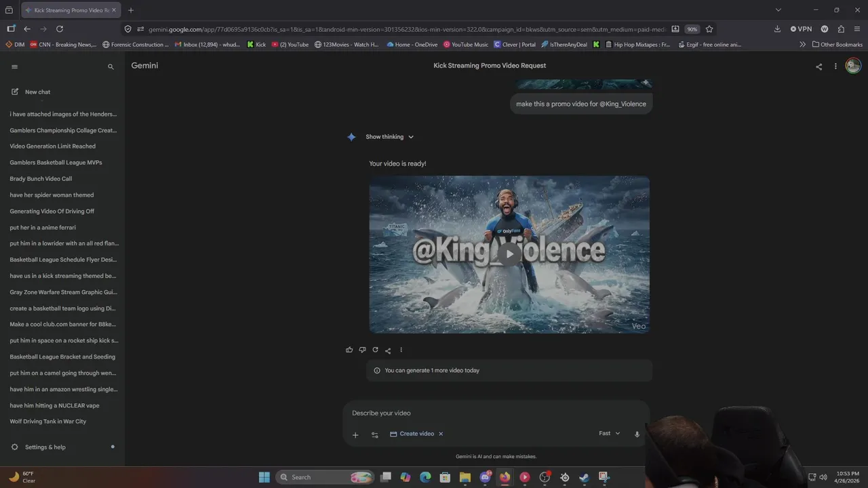Open Brady Bunch Video Call chat
Viewport: 868px width, 488px height.
coord(41,179)
